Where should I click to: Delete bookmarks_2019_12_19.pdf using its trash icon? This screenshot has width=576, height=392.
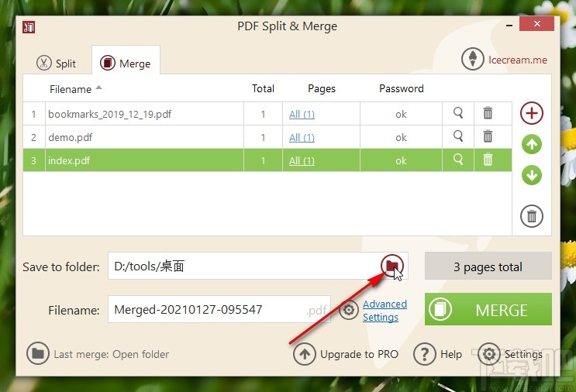click(x=488, y=113)
